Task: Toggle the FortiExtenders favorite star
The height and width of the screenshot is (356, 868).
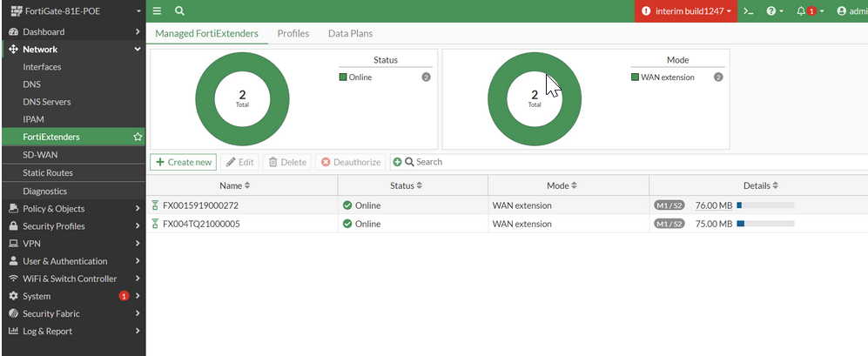Action: [138, 137]
